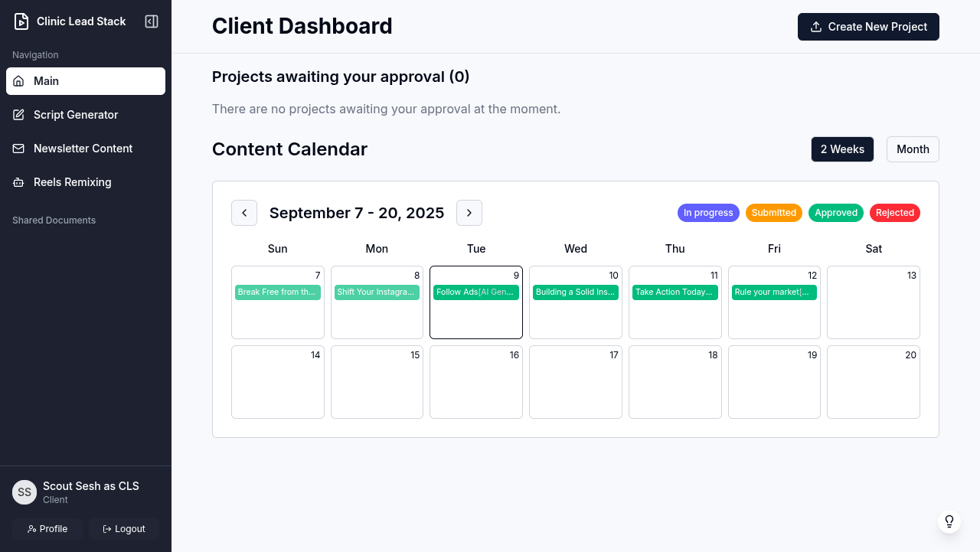Go to previous calendar period

pyautogui.click(x=244, y=213)
